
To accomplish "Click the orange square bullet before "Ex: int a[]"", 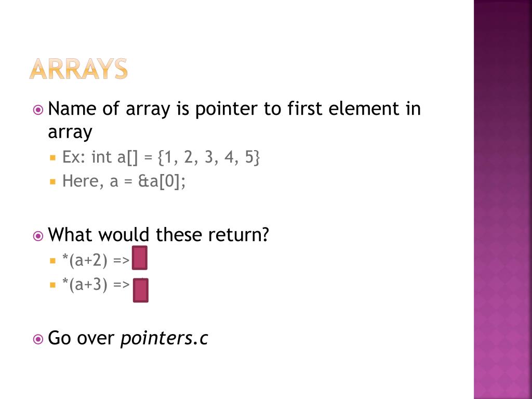I will [52, 157].
